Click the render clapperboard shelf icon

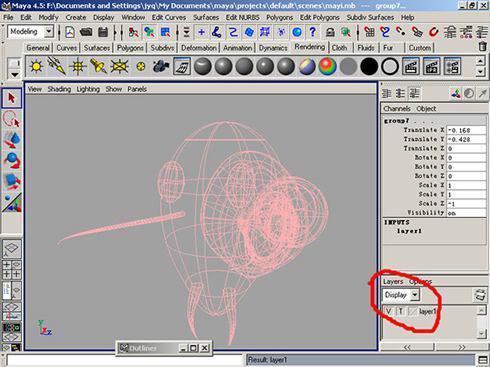tap(410, 66)
